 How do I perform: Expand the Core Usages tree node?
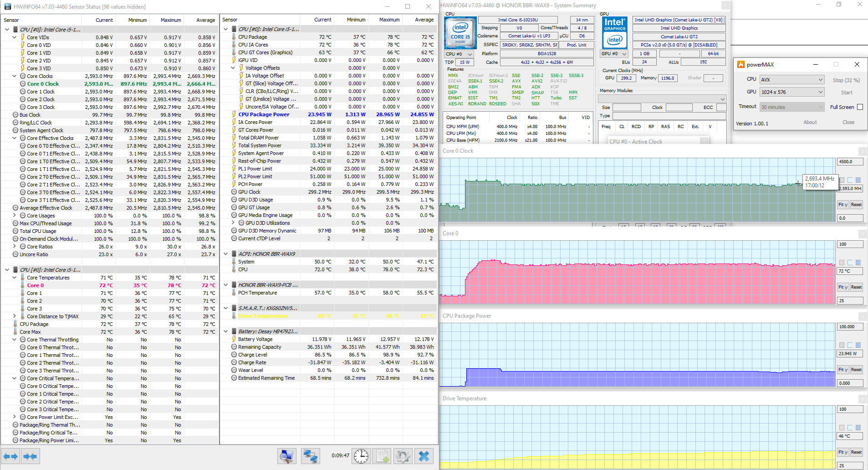click(15, 216)
